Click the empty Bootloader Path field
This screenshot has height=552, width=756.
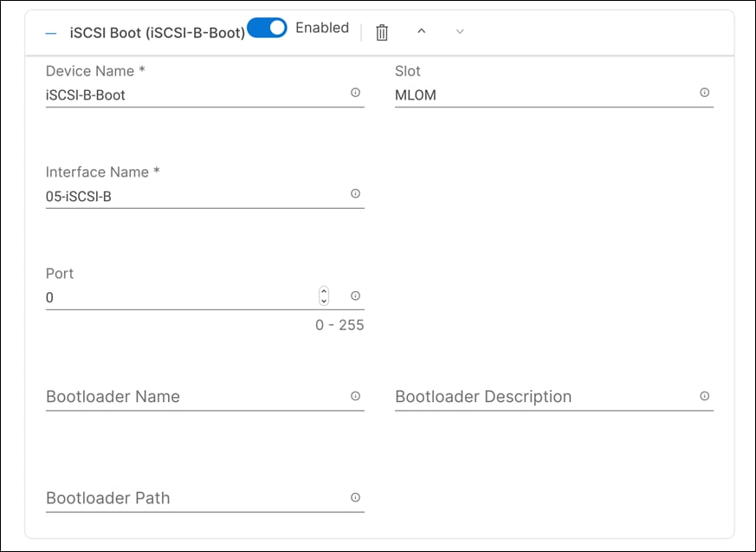[173, 498]
